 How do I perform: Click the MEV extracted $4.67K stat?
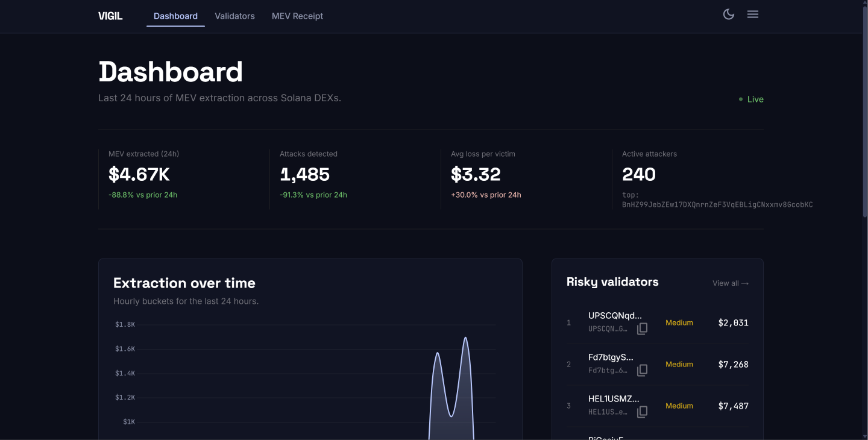tap(139, 174)
